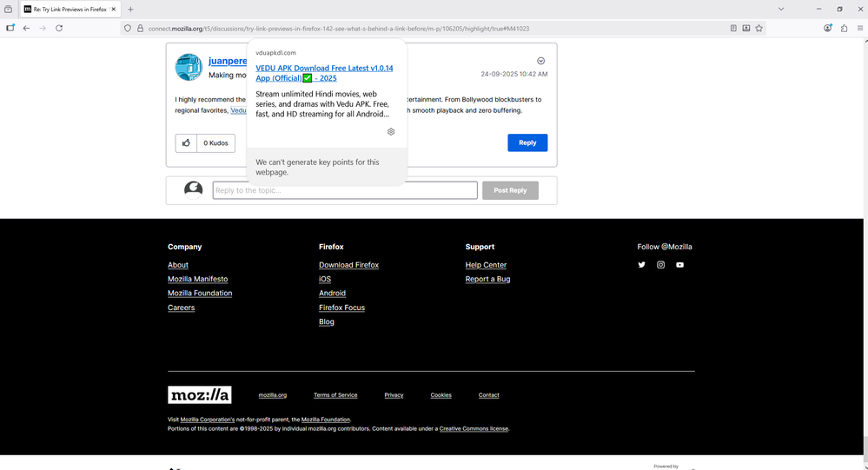The width and height of the screenshot is (868, 470).
Task: Open Mozilla's Instagram icon in footer
Action: (x=660, y=265)
